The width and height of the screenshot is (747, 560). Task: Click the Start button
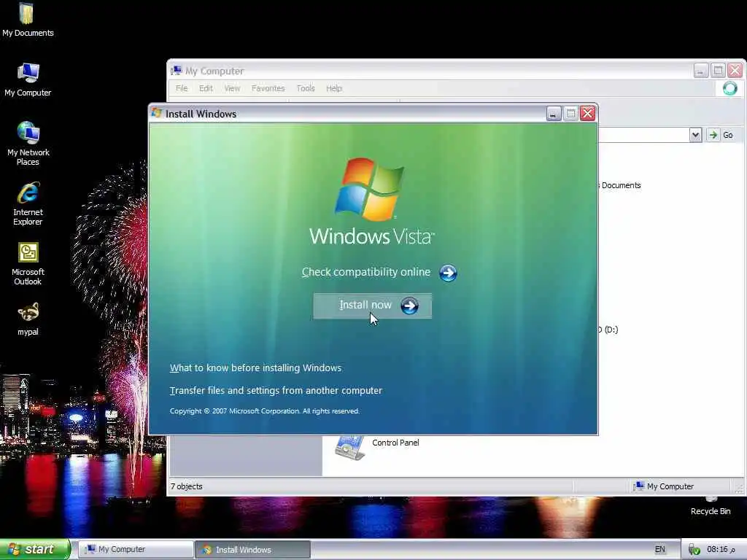click(x=35, y=549)
